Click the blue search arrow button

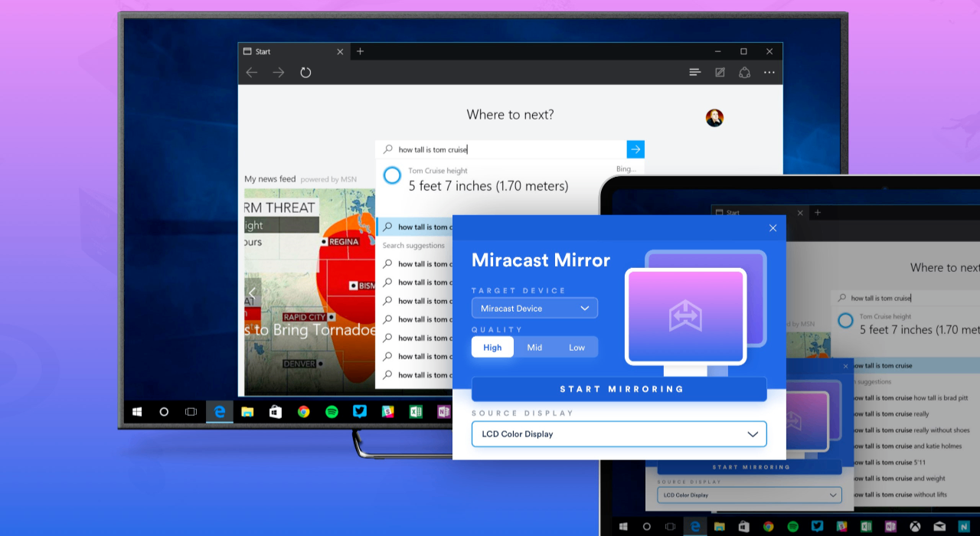point(635,149)
